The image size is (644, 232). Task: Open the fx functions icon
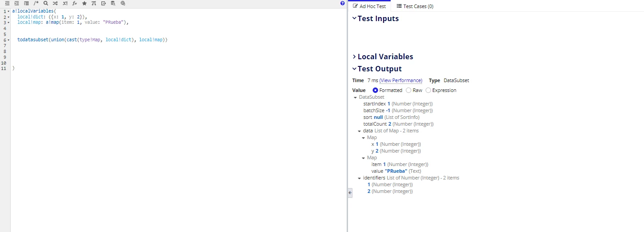(x=75, y=3)
